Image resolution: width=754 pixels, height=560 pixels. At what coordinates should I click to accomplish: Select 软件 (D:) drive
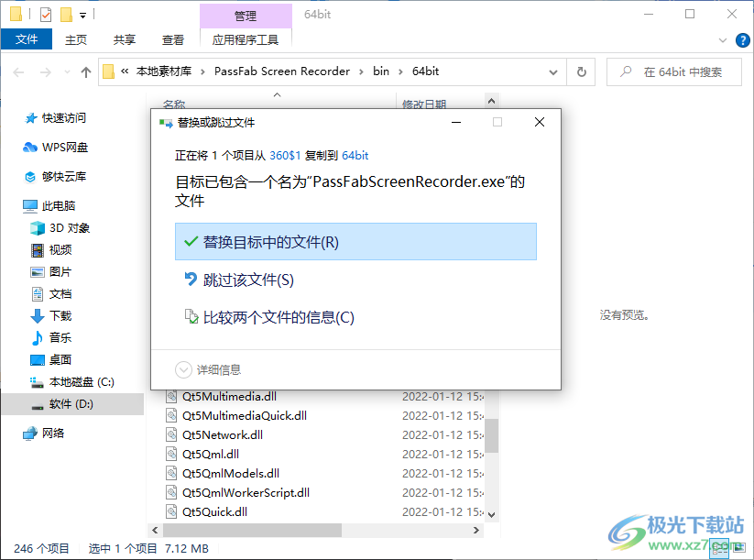[x=72, y=404]
